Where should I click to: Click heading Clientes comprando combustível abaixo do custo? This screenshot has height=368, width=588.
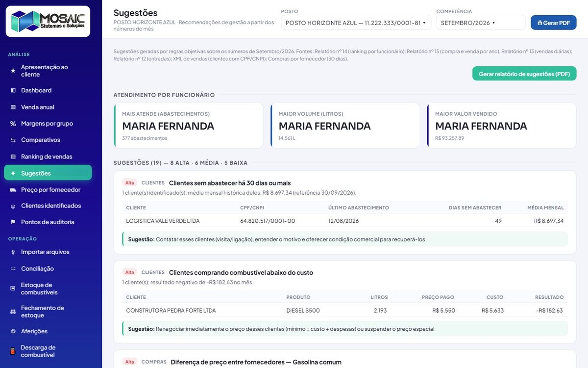point(241,272)
